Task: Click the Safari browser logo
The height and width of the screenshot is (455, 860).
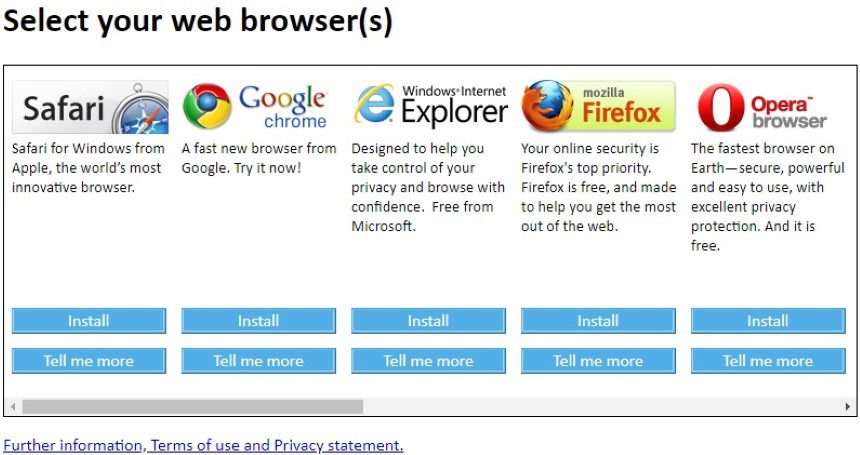Action: [x=90, y=107]
